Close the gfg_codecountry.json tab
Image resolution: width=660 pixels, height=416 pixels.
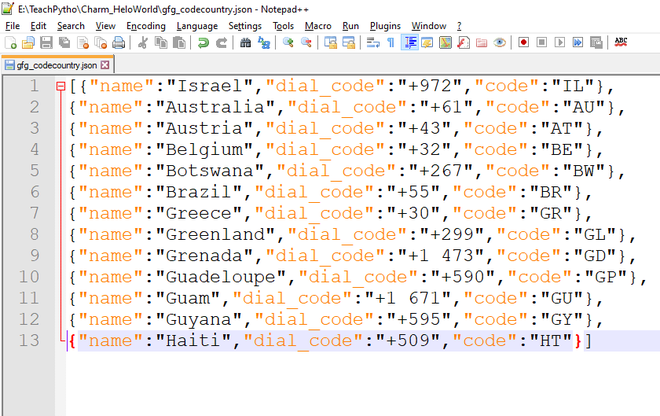105,65
